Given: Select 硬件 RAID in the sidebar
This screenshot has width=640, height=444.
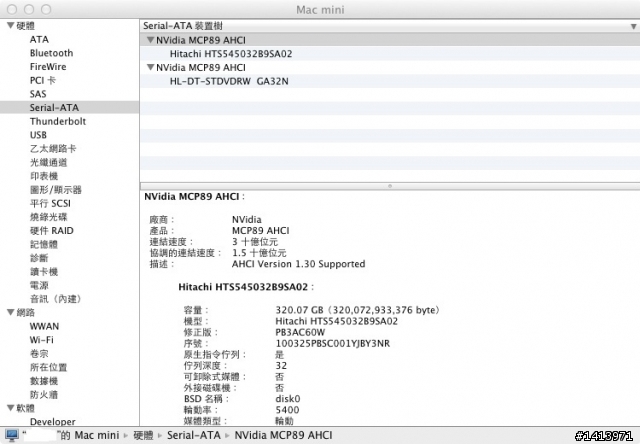Looking at the screenshot, I should coord(52,231).
